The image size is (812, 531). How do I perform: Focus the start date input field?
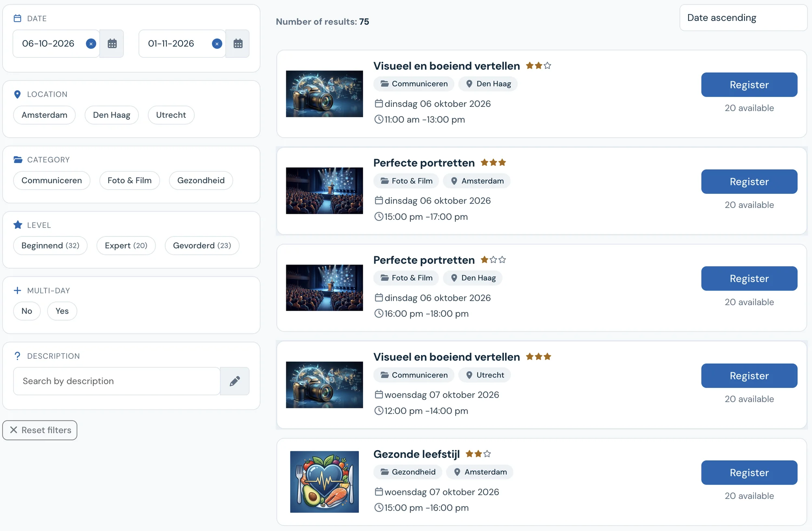[x=56, y=43]
